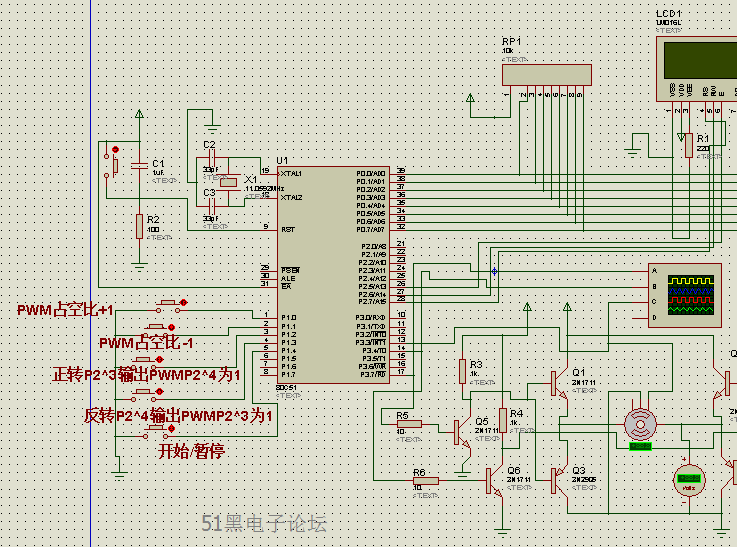Click the XTAL2 pin label on U1
This screenshot has width=737, height=547.
click(x=291, y=198)
